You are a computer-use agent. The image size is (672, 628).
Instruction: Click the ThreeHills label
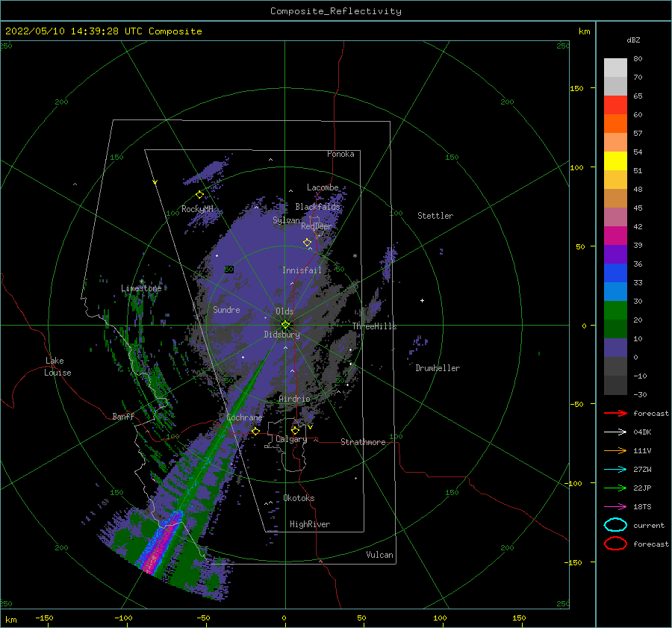click(374, 326)
